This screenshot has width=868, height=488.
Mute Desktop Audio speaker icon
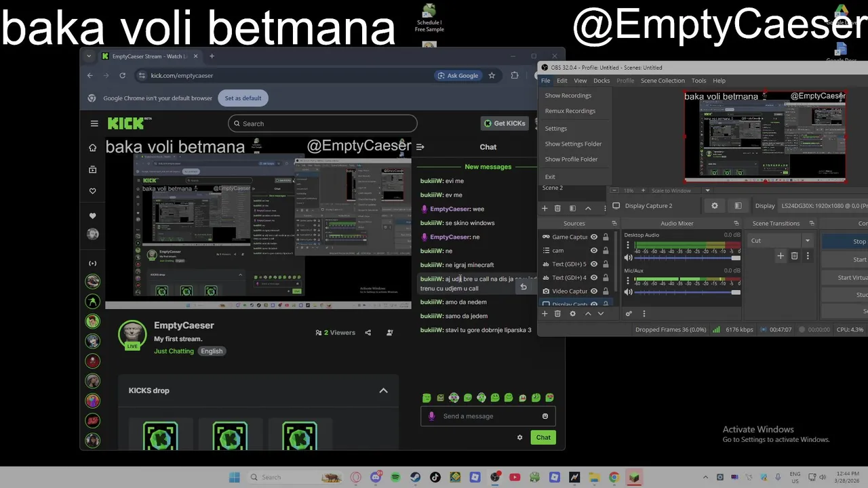click(628, 258)
